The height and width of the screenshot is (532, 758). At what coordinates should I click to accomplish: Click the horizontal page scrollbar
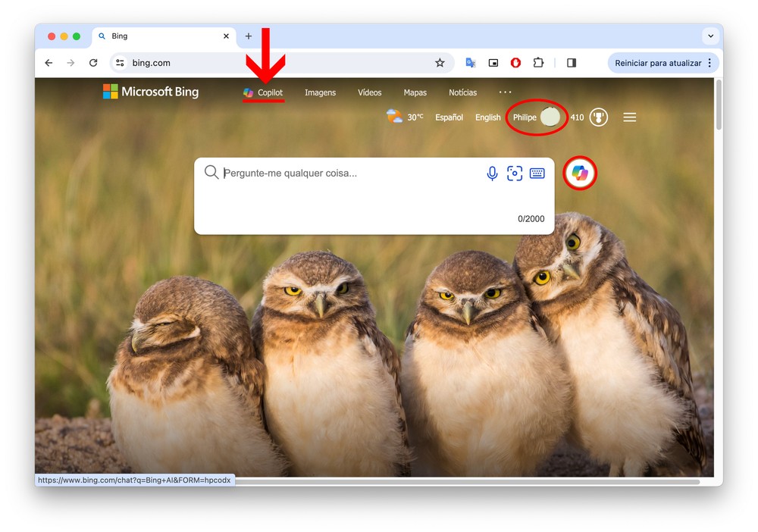(466, 481)
